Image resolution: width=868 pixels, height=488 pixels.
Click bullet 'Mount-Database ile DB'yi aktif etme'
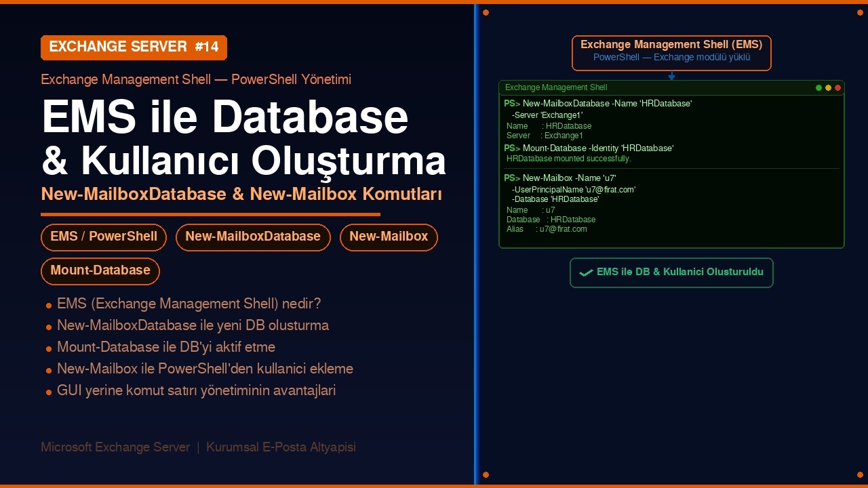166,347
